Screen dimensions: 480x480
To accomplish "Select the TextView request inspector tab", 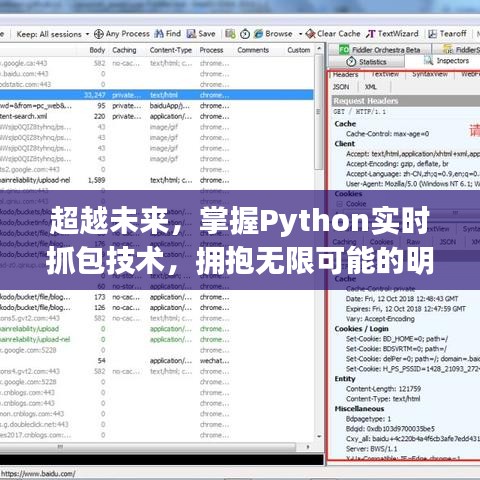I will [x=385, y=74].
